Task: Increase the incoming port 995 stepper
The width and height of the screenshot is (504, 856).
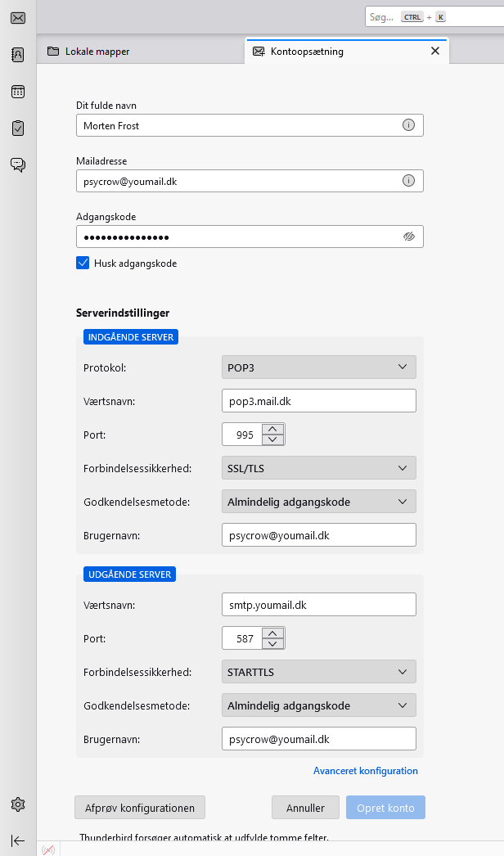Action: point(274,429)
